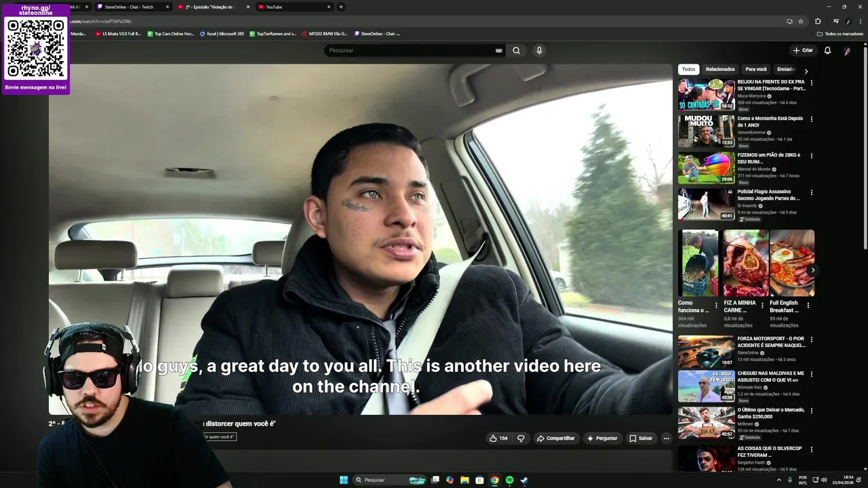Image resolution: width=868 pixels, height=488 pixels.
Task: Open volume control in system tray
Action: [x=823, y=480]
